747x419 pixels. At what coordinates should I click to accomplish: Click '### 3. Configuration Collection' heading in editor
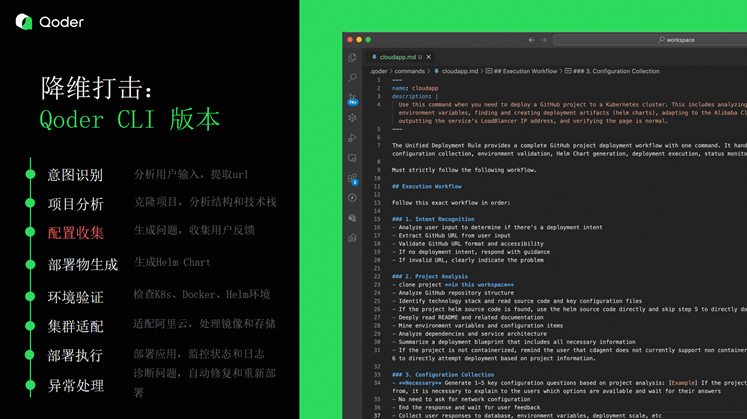tap(443, 375)
